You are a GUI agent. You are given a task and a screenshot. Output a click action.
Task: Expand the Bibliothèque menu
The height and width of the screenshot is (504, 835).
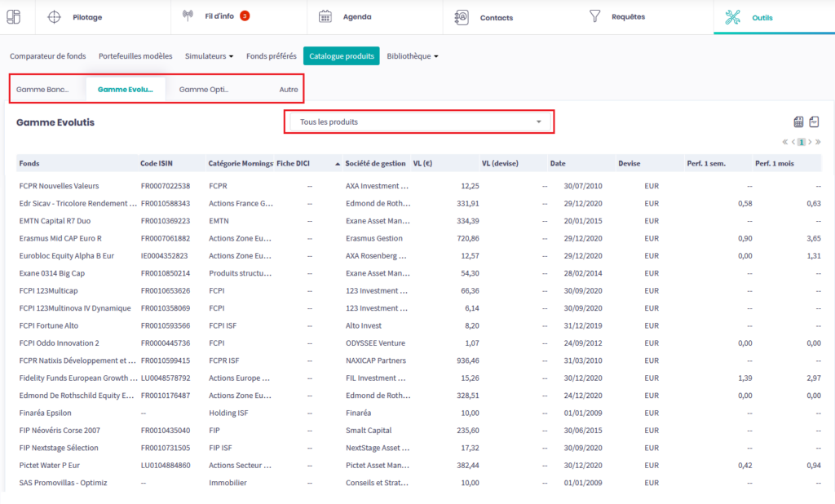pos(413,56)
